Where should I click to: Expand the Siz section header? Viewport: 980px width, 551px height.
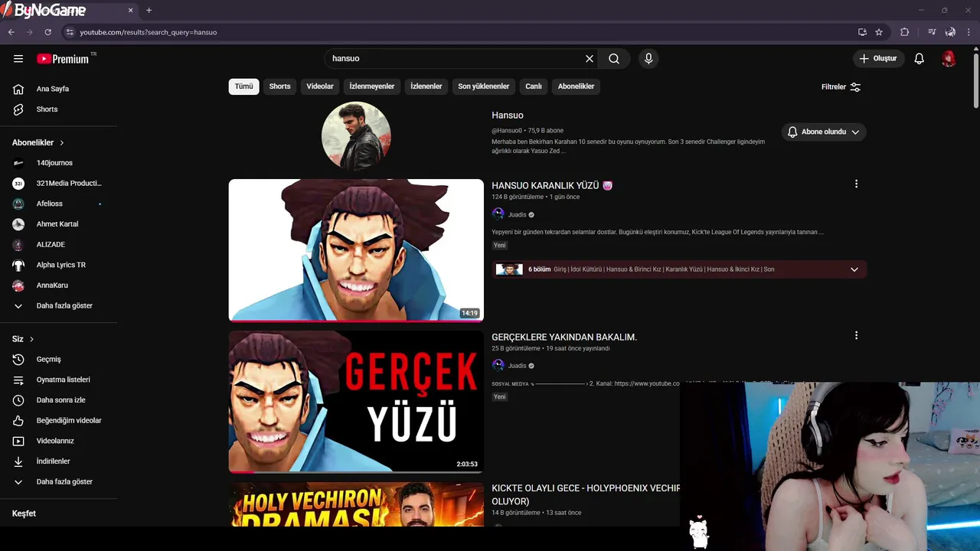click(23, 339)
